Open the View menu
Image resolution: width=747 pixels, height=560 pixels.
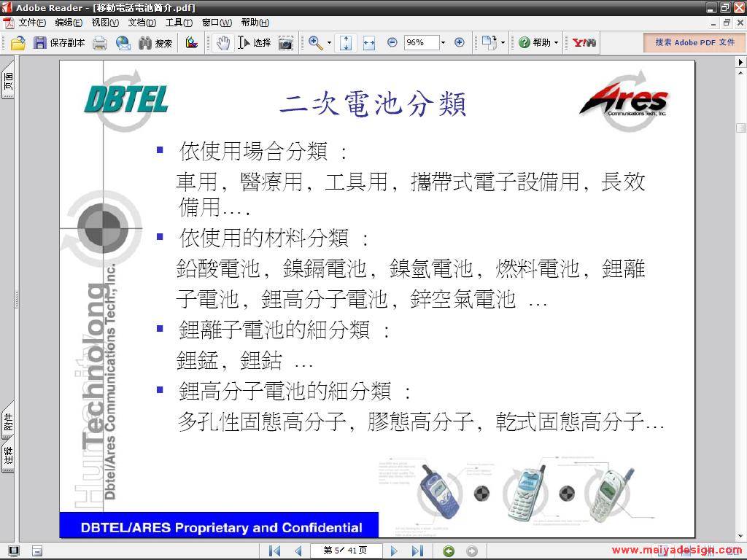click(105, 23)
